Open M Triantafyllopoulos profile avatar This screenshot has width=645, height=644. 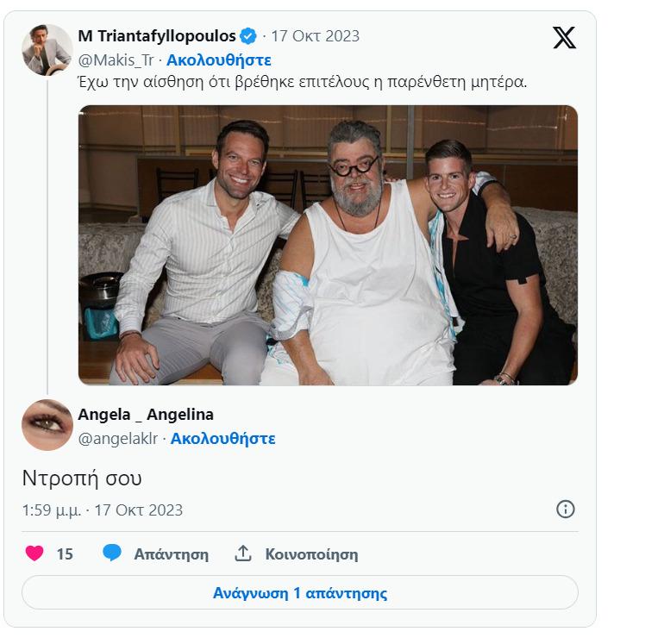pos(47,50)
